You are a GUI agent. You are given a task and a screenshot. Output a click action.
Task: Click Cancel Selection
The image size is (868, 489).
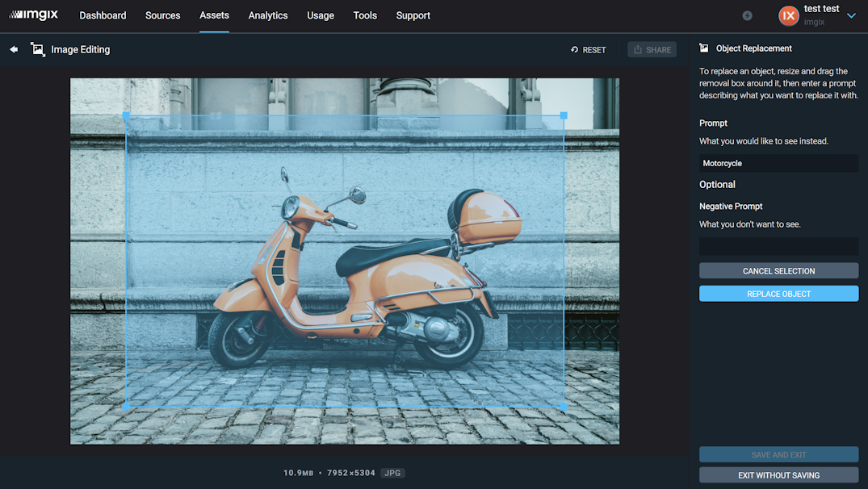pos(778,270)
